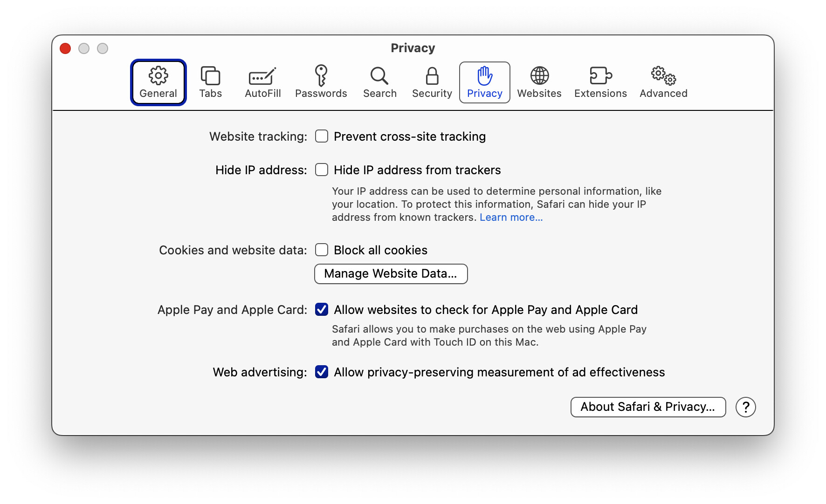Click the Privacy window title
This screenshot has width=826, height=504.
click(x=413, y=48)
